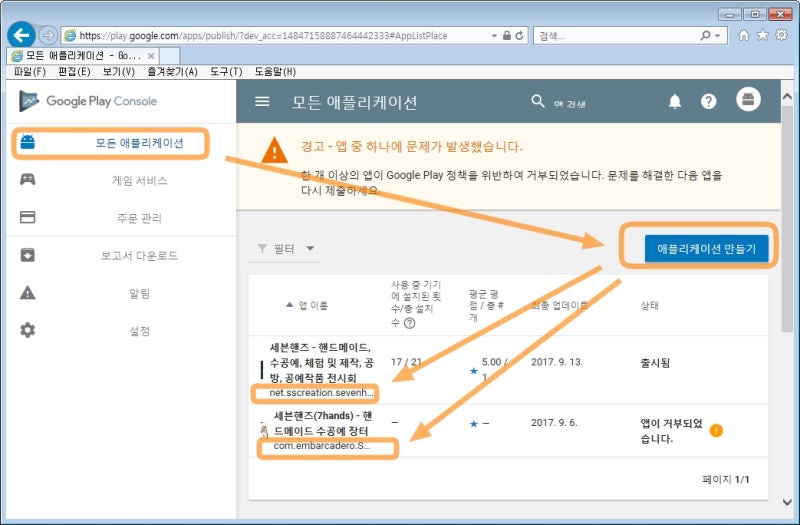
Task: Open browser tools gear icon
Action: click(x=781, y=35)
